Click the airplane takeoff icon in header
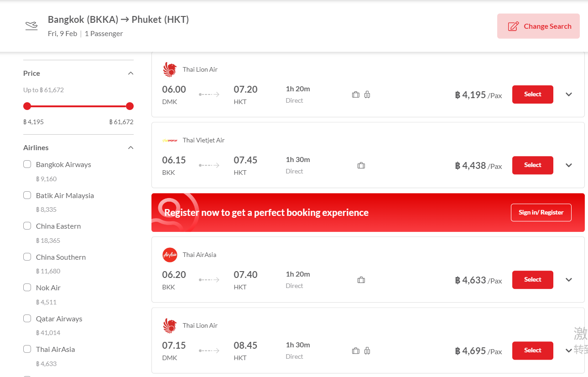The image size is (588, 377). (31, 26)
